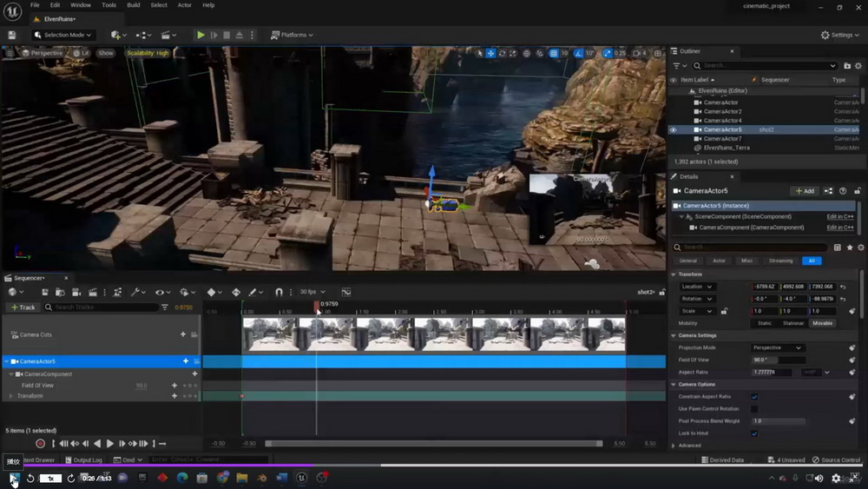
Task: Toggle visibility eye for CameraActor5 in Outliner
Action: [x=674, y=129]
